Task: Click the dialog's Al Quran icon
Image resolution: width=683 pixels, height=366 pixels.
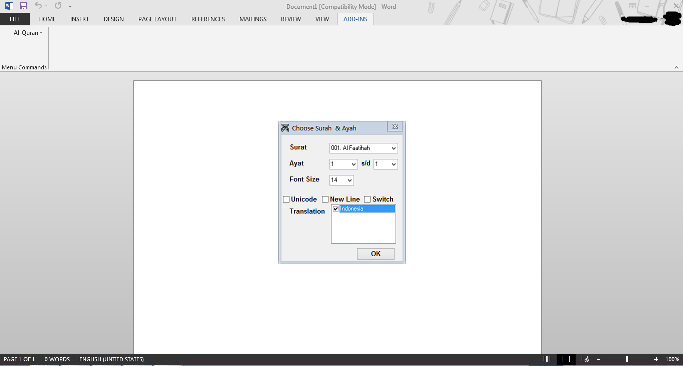Action: coord(285,128)
